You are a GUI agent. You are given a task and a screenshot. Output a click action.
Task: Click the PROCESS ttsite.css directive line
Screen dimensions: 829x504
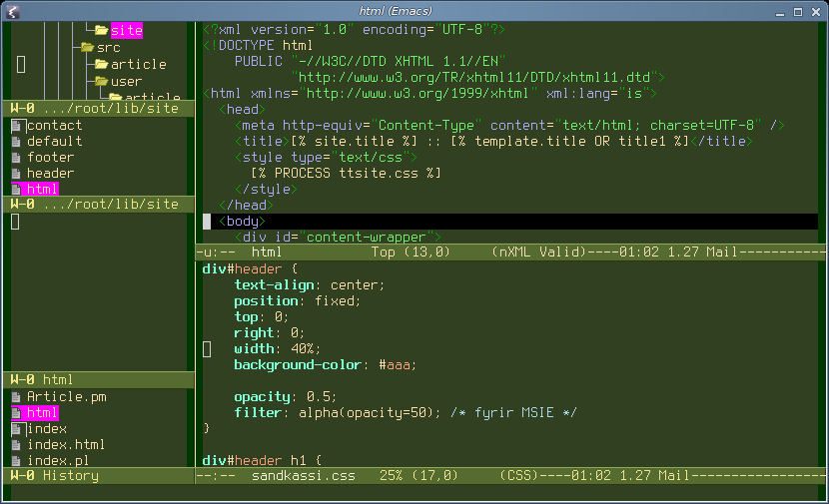pos(346,174)
